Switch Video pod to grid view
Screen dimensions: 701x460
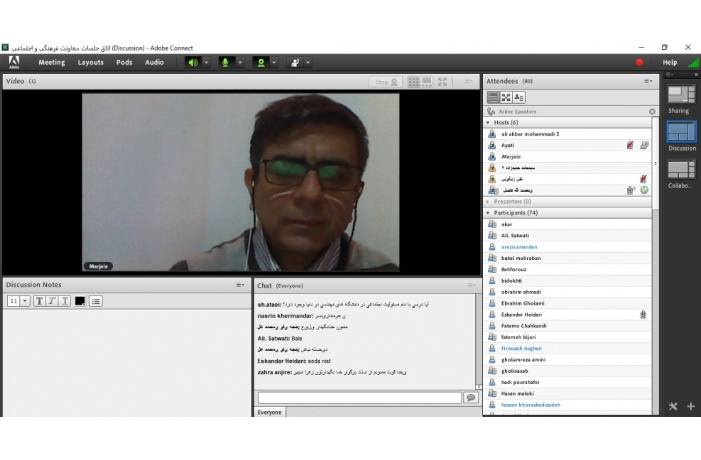click(414, 81)
